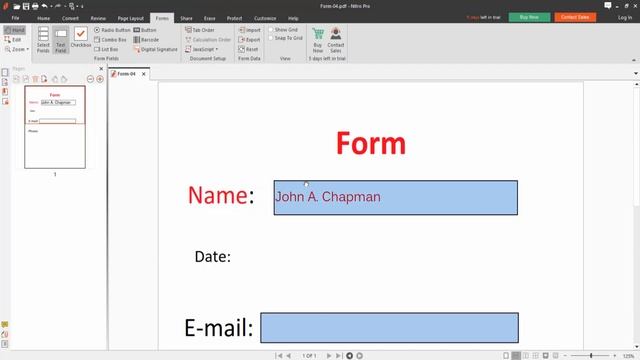Go to next page arrow
Viewport: 640px width, 360px height.
pos(329,356)
